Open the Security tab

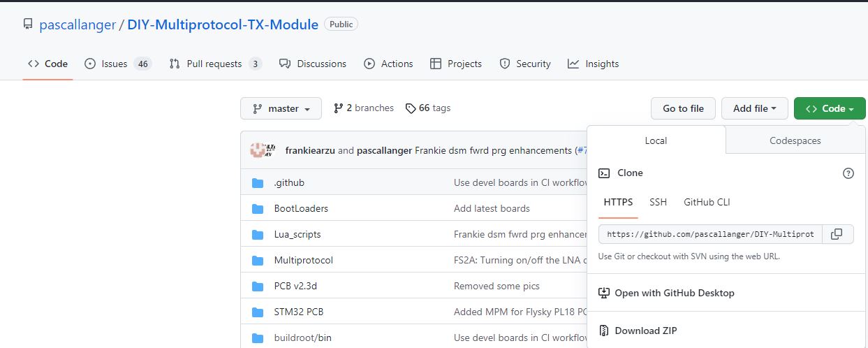coord(525,64)
